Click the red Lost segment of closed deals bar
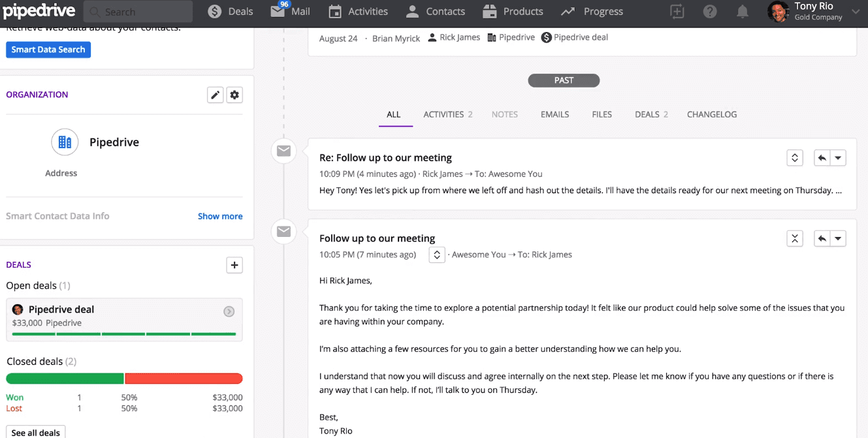The width and height of the screenshot is (868, 438). [x=184, y=379]
